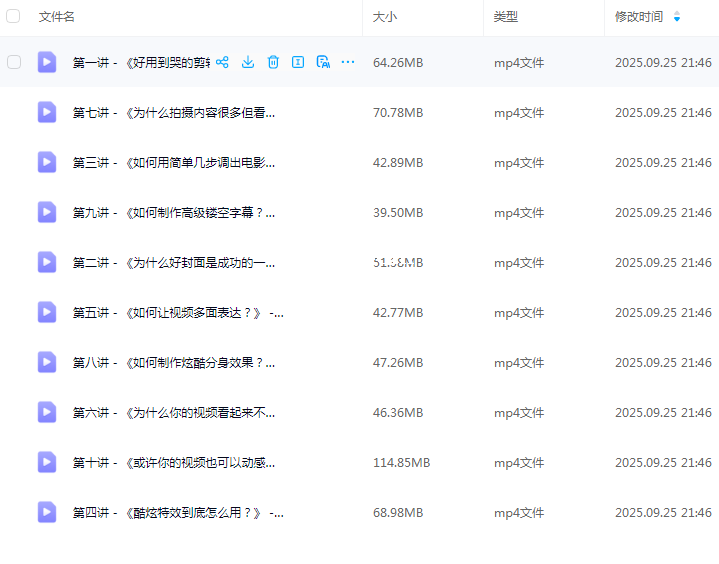Open the 第八讲 炫酷分身效果 video

click(173, 362)
